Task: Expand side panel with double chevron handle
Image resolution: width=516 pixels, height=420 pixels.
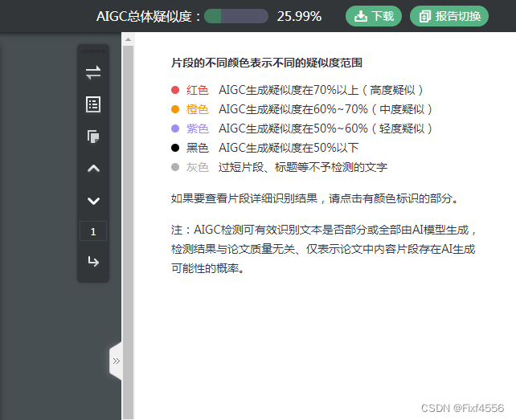Action: tap(116, 361)
